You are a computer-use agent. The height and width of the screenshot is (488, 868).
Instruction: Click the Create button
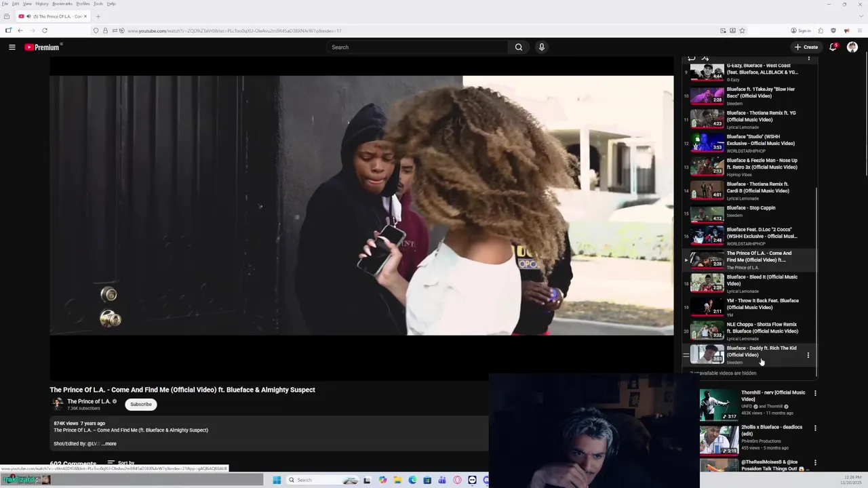pyautogui.click(x=806, y=47)
